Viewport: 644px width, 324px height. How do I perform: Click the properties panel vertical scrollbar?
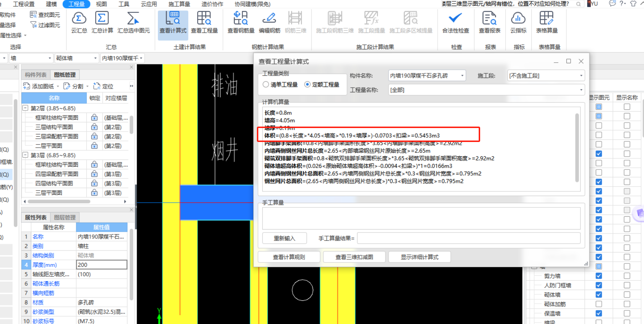pyautogui.click(x=131, y=265)
